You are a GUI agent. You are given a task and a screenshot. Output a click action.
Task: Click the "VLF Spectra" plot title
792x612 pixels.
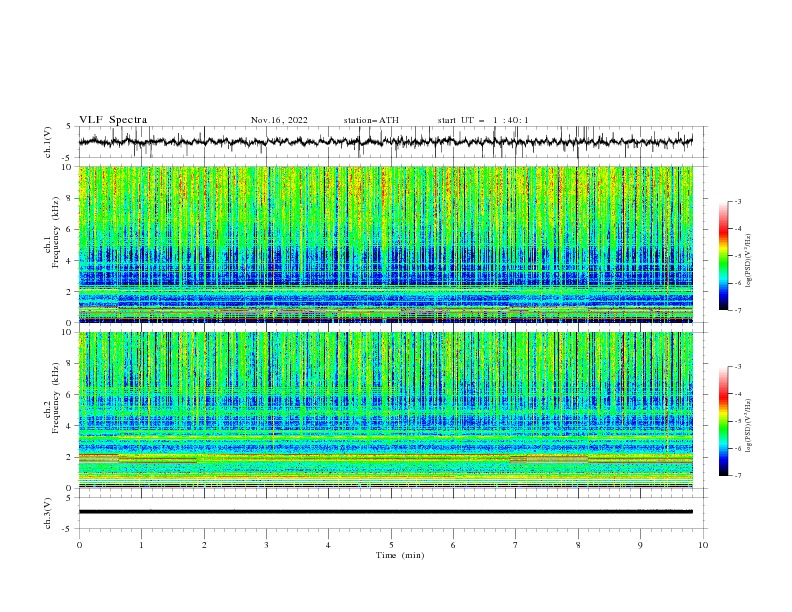(x=113, y=120)
